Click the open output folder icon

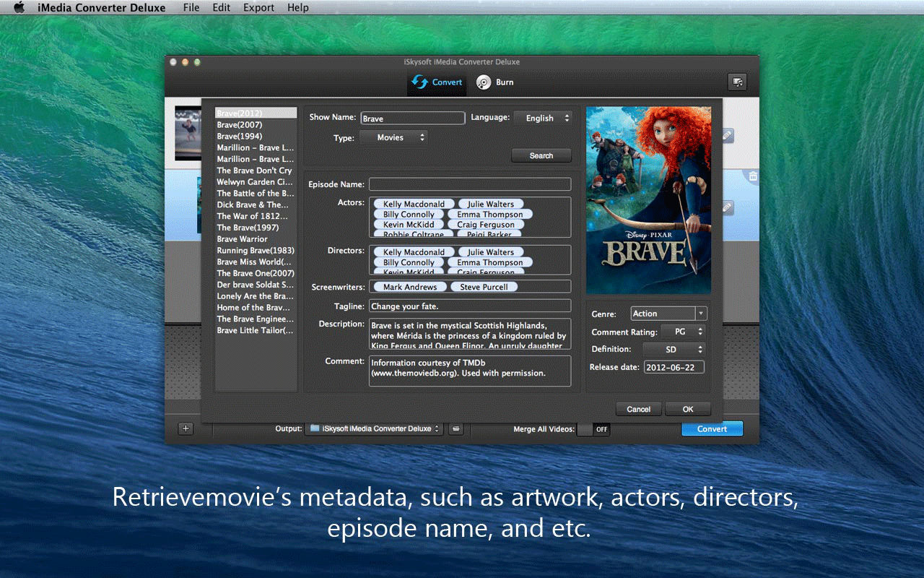456,428
